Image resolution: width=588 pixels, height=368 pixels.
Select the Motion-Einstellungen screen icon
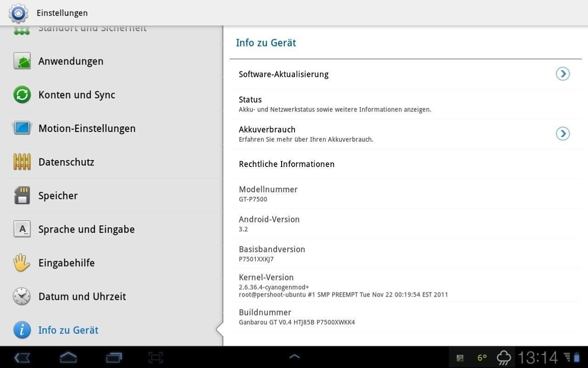[22, 128]
